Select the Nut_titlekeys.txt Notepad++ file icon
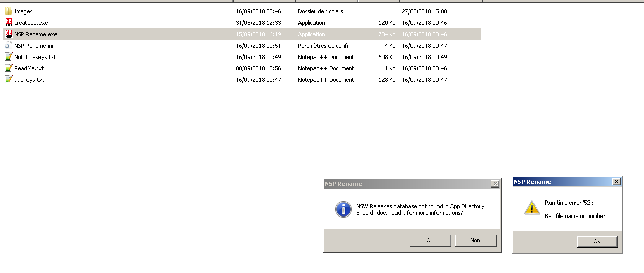Screen dimensions: 644x273 [8, 57]
